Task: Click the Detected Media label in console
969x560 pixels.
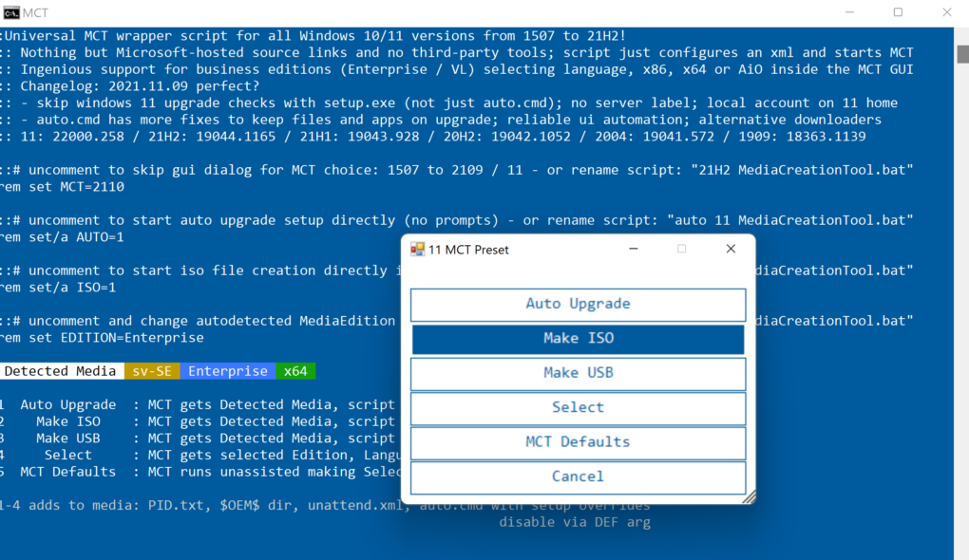Action: 60,371
